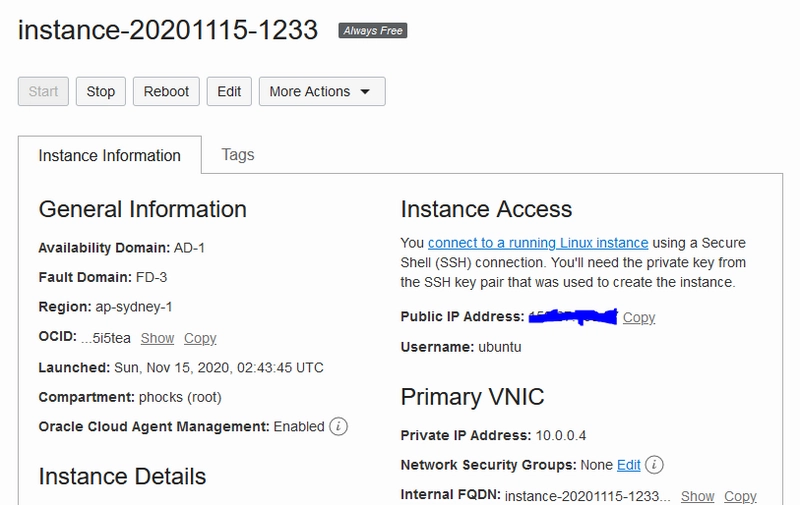
Task: Copy the Public IP Address
Action: click(639, 317)
